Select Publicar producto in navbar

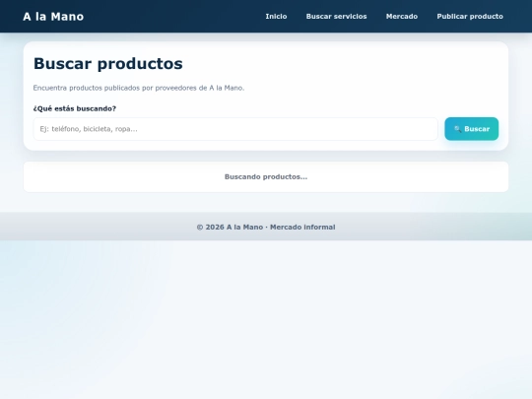(x=470, y=17)
